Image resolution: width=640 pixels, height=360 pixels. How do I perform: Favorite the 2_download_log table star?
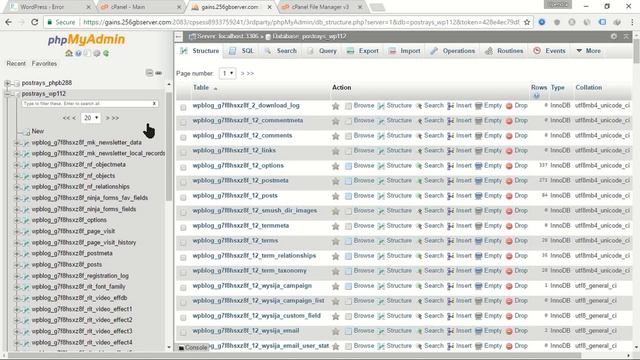[x=336, y=106]
